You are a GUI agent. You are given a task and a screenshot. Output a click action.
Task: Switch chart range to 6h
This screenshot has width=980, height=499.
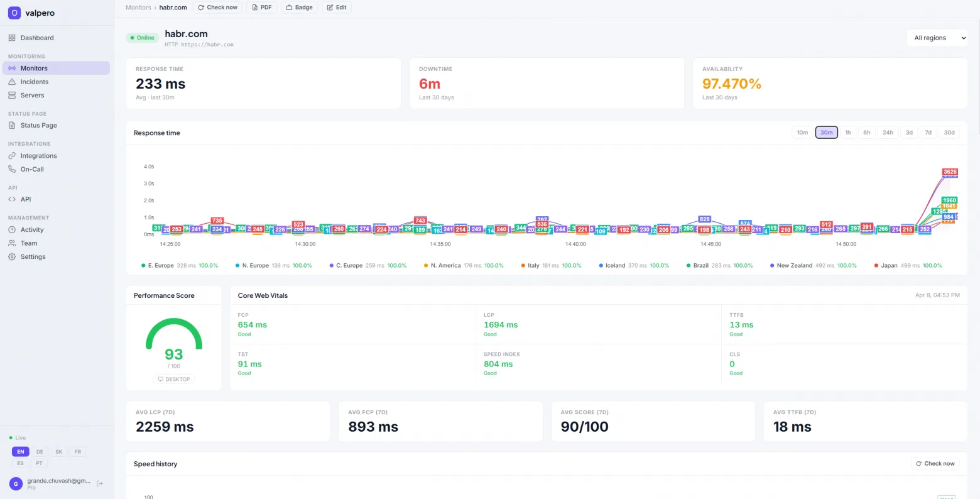click(867, 133)
